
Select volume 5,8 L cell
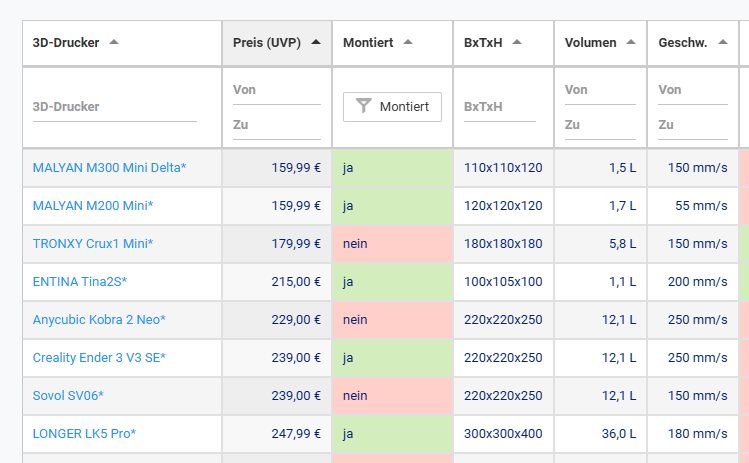[600, 244]
